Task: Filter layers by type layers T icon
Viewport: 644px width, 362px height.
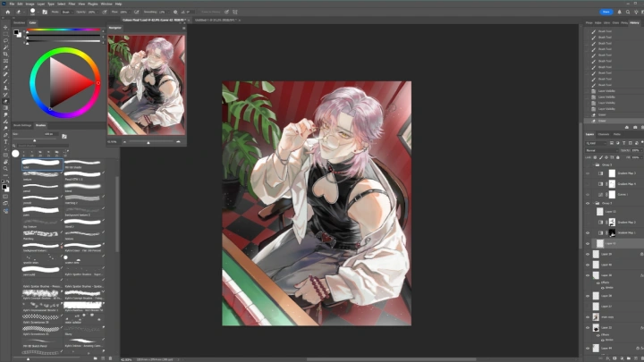Action: point(624,143)
